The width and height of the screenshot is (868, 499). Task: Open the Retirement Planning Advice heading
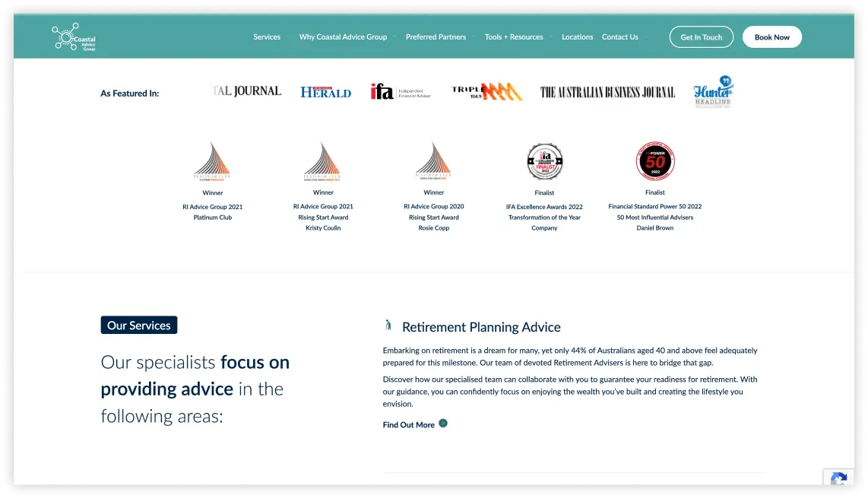(x=481, y=327)
